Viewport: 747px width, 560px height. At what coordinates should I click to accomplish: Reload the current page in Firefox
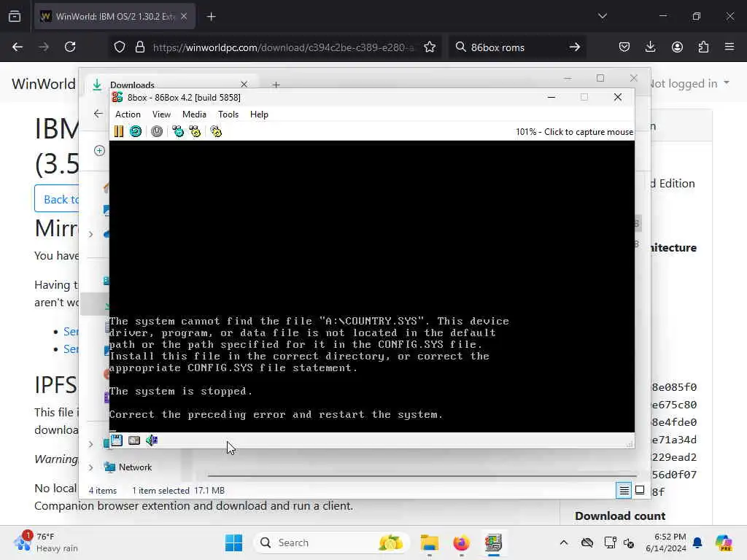(70, 47)
